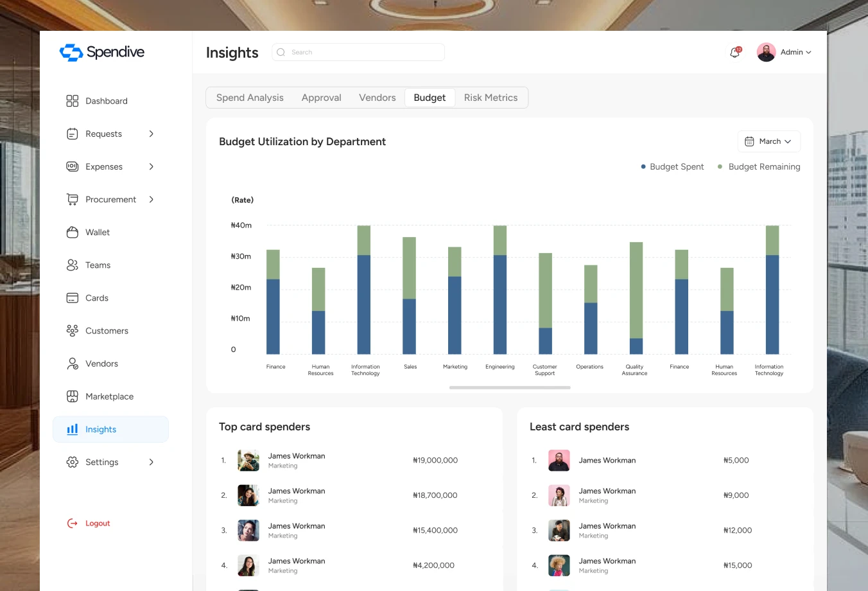Click the Requests sidebar icon

[x=73, y=134]
